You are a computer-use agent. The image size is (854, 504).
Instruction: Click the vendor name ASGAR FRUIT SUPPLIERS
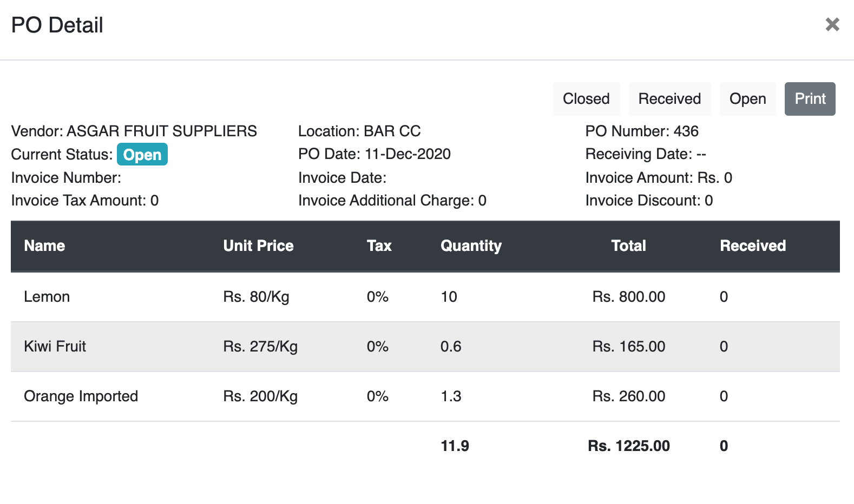(161, 131)
